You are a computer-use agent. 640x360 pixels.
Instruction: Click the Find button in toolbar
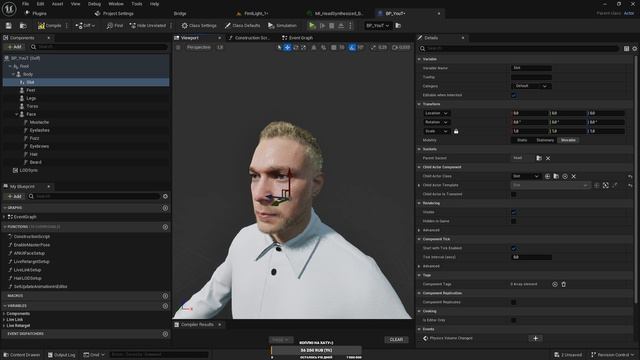[x=115, y=26]
